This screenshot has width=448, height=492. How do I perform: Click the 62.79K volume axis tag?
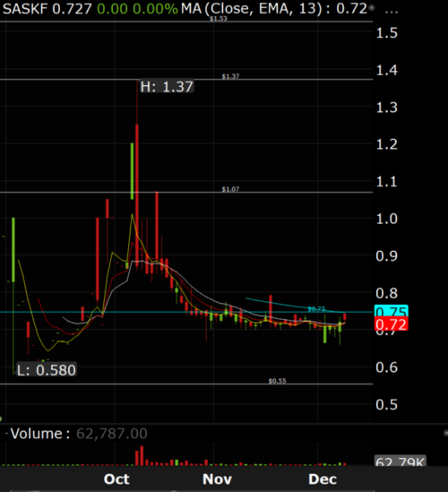click(401, 461)
